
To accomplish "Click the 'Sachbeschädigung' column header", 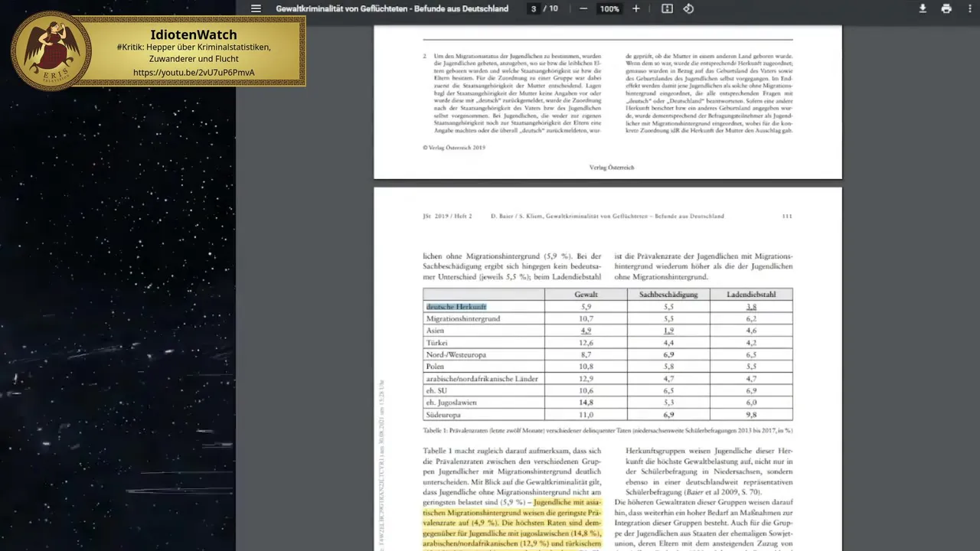I will point(668,295).
